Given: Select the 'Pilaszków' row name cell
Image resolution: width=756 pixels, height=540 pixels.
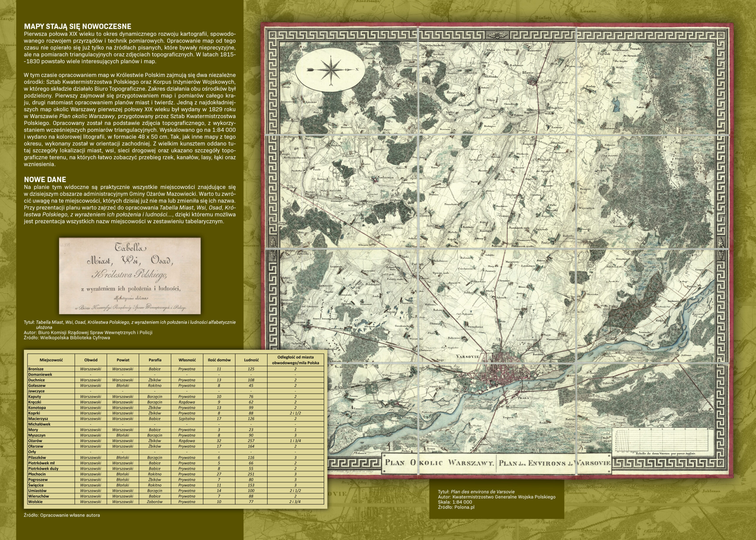Looking at the screenshot, I should [x=51, y=458].
